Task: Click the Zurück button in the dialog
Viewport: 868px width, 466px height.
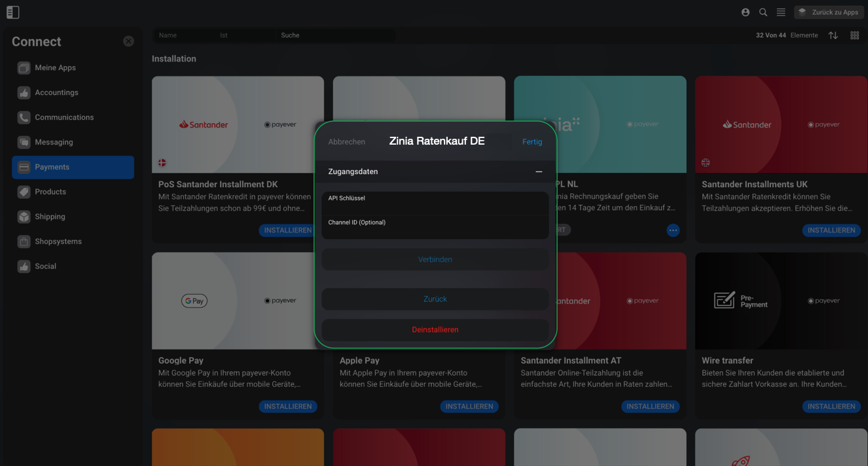Action: pos(435,299)
